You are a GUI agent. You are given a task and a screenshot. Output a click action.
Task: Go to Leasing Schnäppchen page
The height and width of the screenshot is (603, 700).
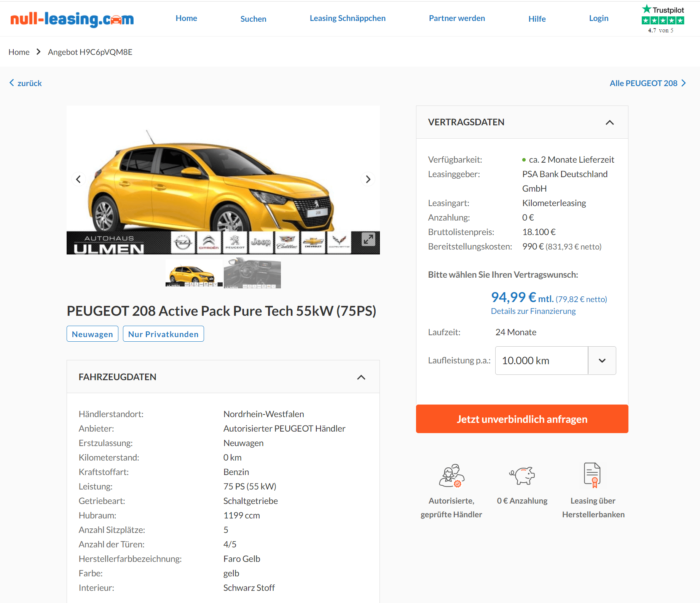coord(348,18)
